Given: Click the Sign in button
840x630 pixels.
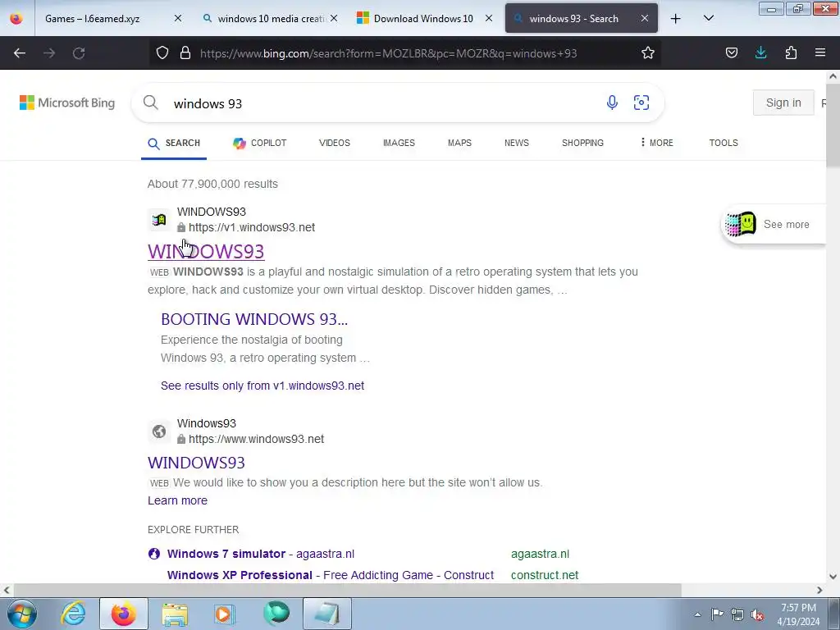Looking at the screenshot, I should (783, 103).
